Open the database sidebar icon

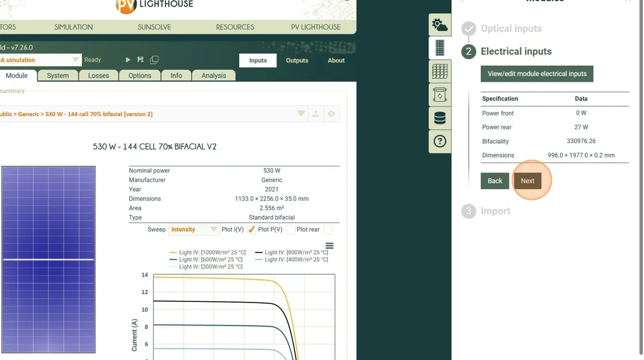click(440, 118)
